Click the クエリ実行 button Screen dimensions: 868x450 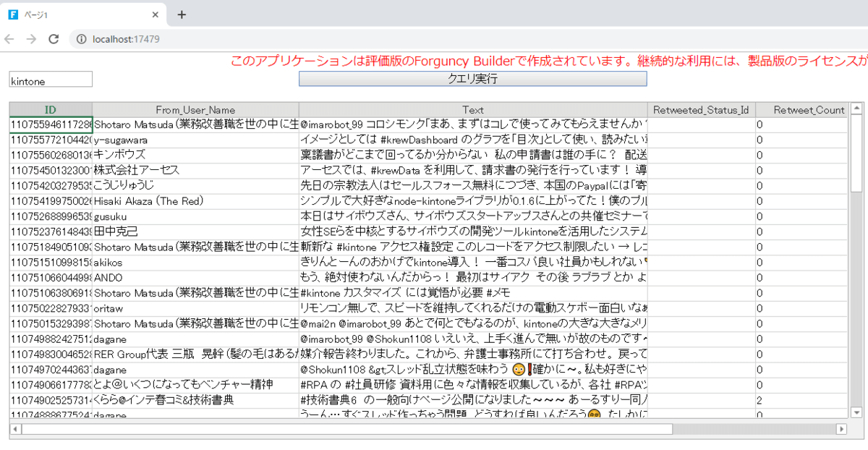coord(473,79)
